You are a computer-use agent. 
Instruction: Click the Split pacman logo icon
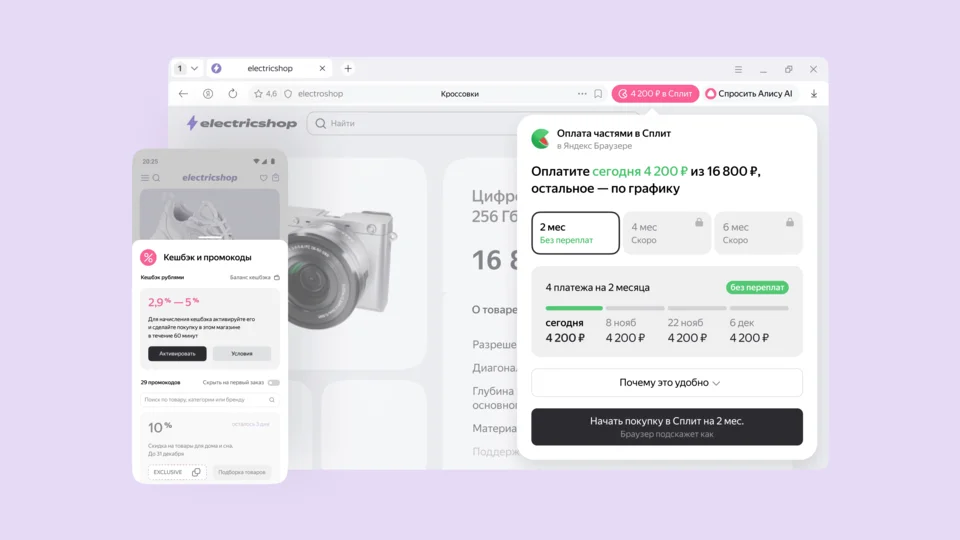pyautogui.click(x=541, y=139)
